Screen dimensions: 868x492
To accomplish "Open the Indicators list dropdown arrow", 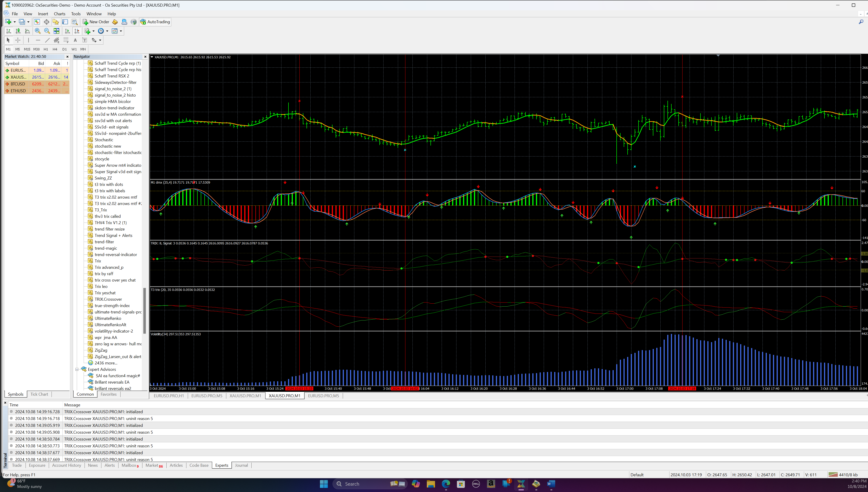I will click(94, 31).
